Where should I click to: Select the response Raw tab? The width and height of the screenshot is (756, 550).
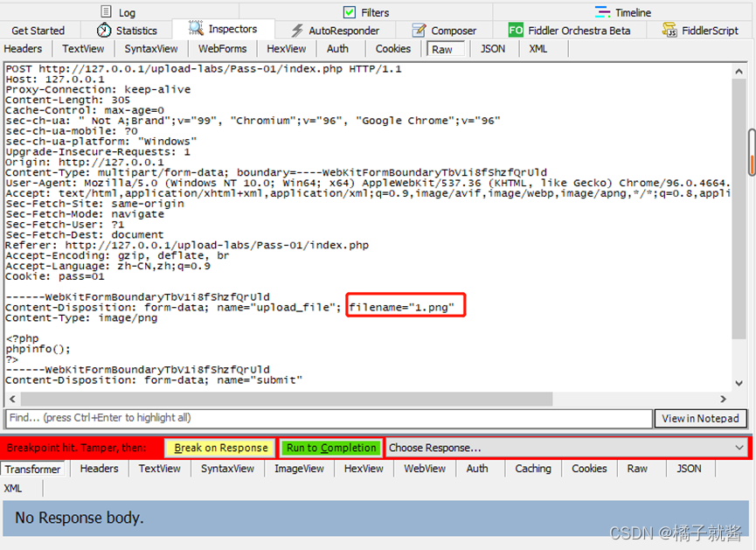[x=637, y=469]
